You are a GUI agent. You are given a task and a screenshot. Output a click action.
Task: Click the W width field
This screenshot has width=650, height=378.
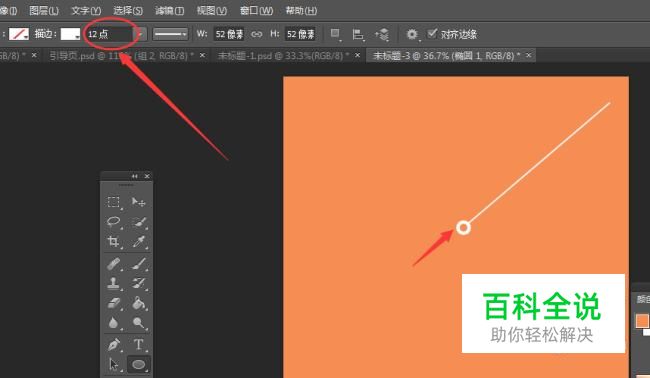tap(229, 34)
